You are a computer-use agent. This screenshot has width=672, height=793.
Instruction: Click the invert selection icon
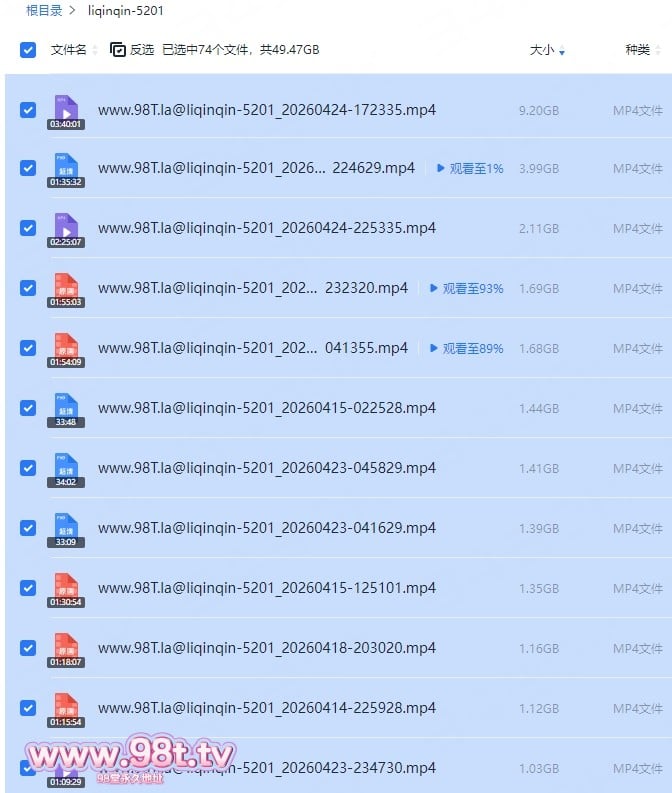118,49
